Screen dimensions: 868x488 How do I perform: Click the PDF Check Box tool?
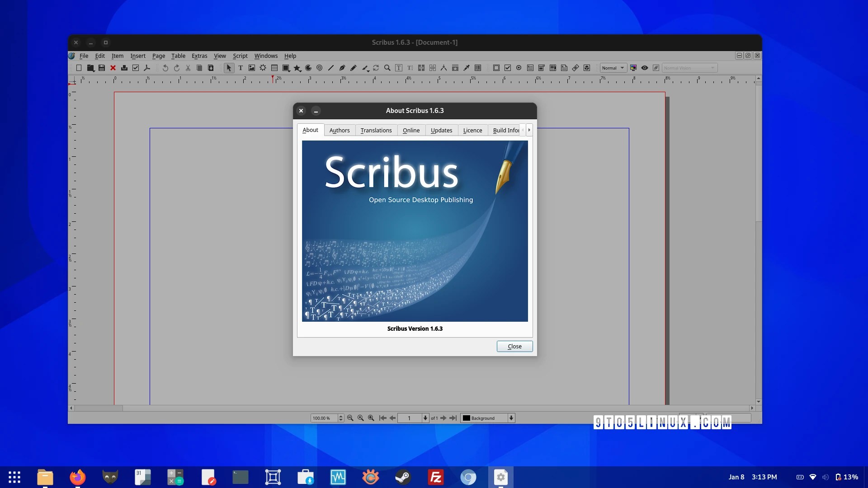[x=508, y=68]
